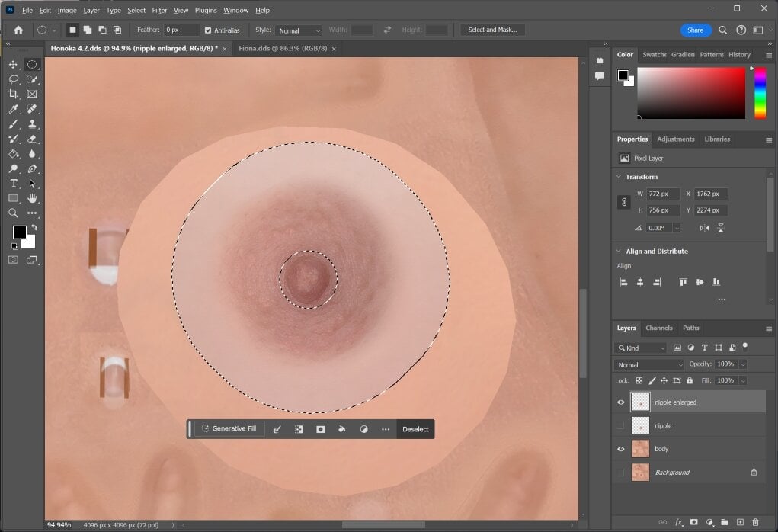
Task: Hide the body layer with eye icon
Action: (x=621, y=449)
